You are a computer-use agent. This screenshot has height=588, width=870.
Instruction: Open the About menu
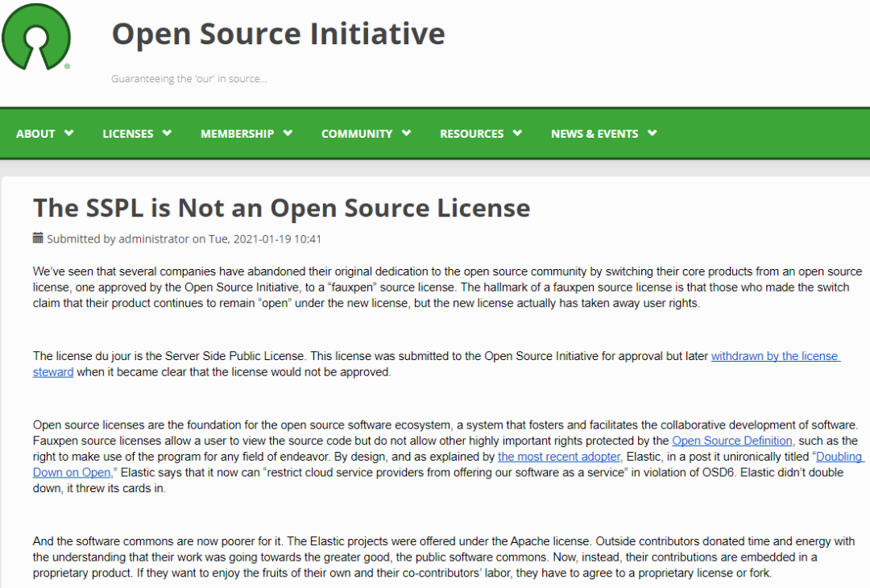[x=35, y=134]
